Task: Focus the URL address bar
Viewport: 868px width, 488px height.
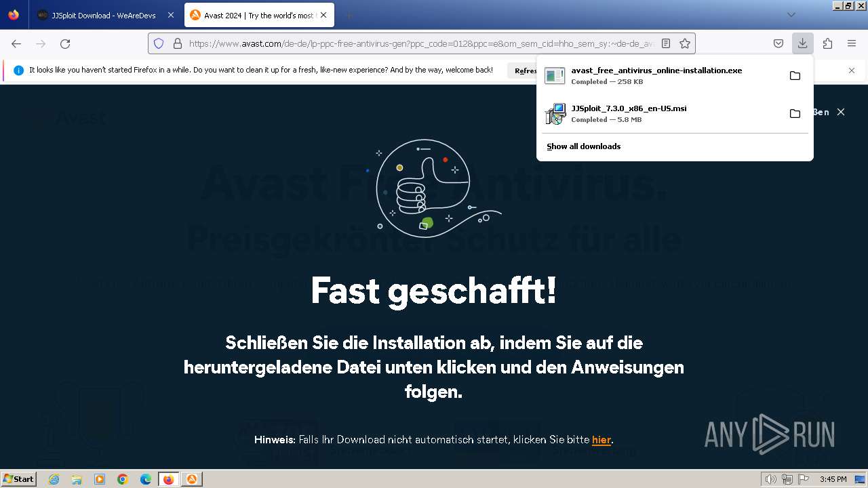Action: (x=420, y=43)
